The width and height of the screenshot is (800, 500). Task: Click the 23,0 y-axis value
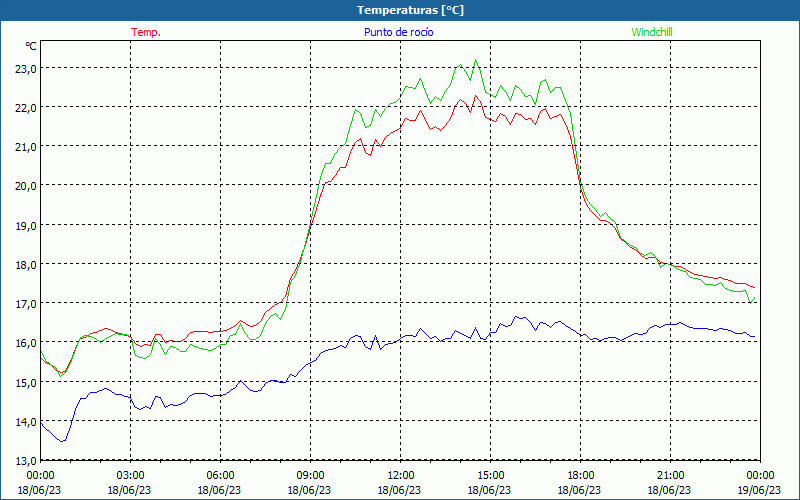[x=26, y=68]
